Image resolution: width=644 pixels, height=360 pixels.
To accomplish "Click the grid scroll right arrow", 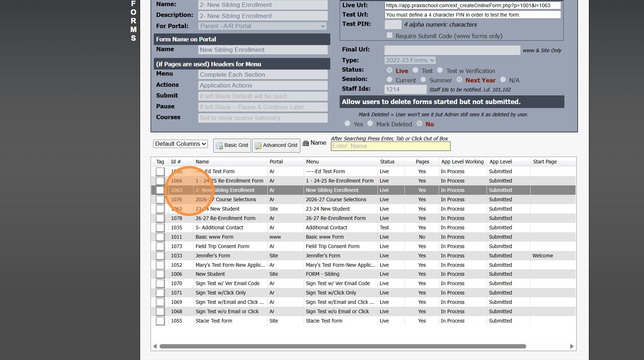I will tap(571, 346).
